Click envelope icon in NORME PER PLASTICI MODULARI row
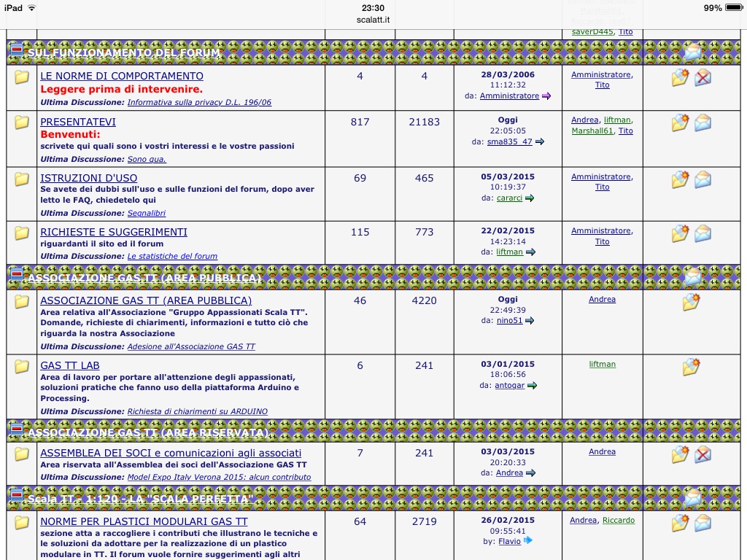Image resolution: width=747 pixels, height=560 pixels. [703, 523]
